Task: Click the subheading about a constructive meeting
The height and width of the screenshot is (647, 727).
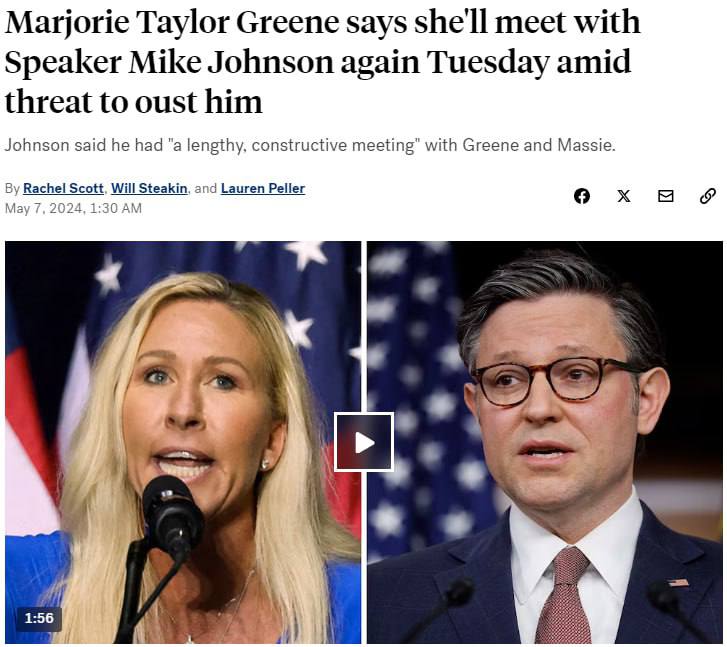Action: click(310, 145)
